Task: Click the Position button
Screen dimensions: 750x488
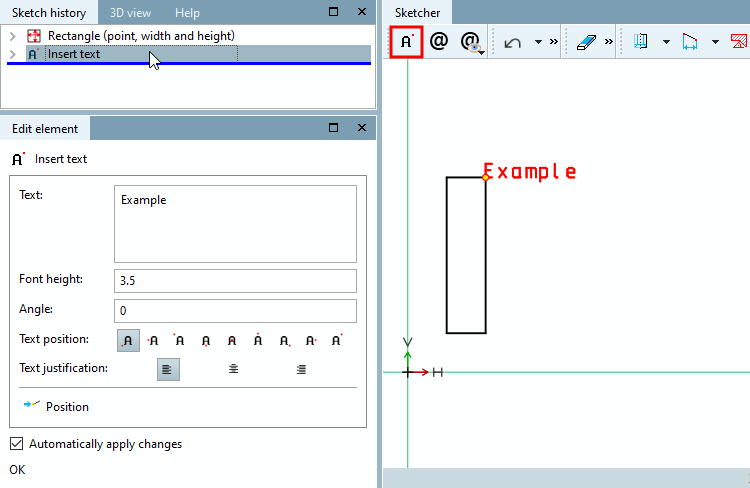Action: click(56, 407)
